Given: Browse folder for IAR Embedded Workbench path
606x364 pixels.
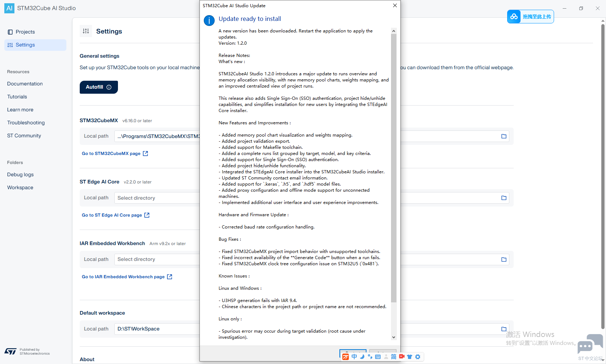Looking at the screenshot, I should 504,259.
